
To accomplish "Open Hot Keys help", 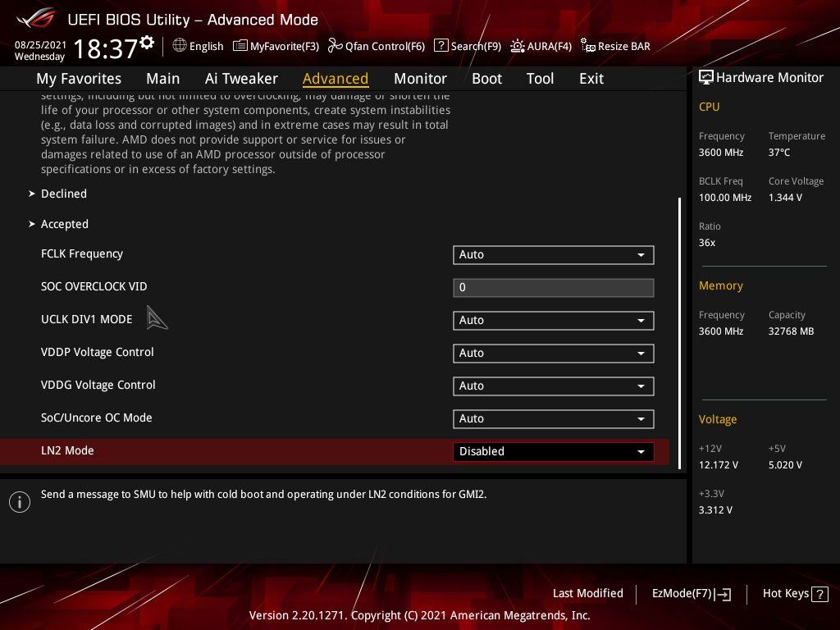I will 796,594.
